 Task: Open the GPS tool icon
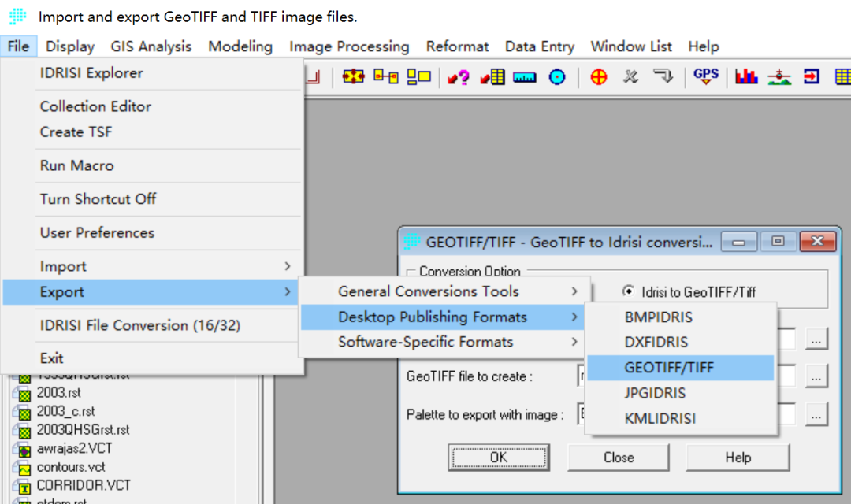[x=705, y=76]
